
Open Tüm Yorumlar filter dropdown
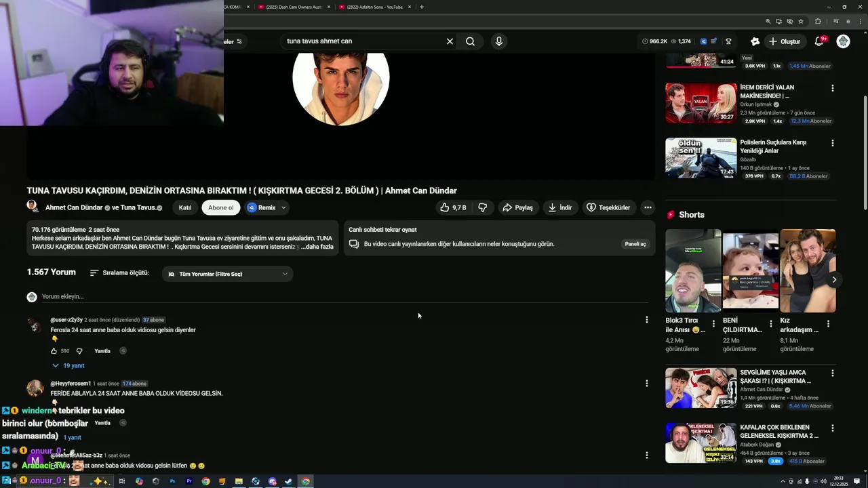pyautogui.click(x=228, y=274)
